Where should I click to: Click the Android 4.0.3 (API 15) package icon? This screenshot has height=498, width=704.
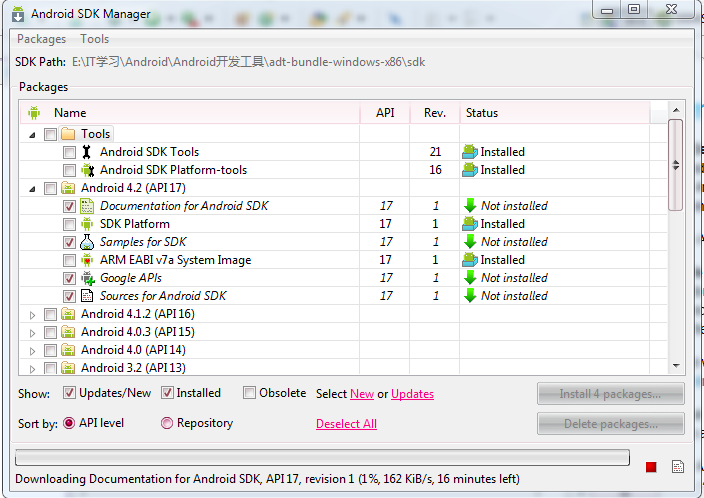click(68, 331)
